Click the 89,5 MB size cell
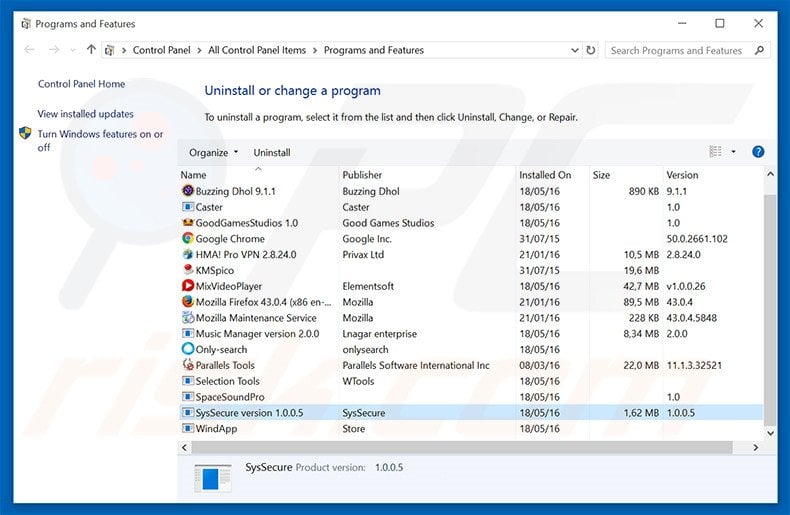 pyautogui.click(x=641, y=302)
